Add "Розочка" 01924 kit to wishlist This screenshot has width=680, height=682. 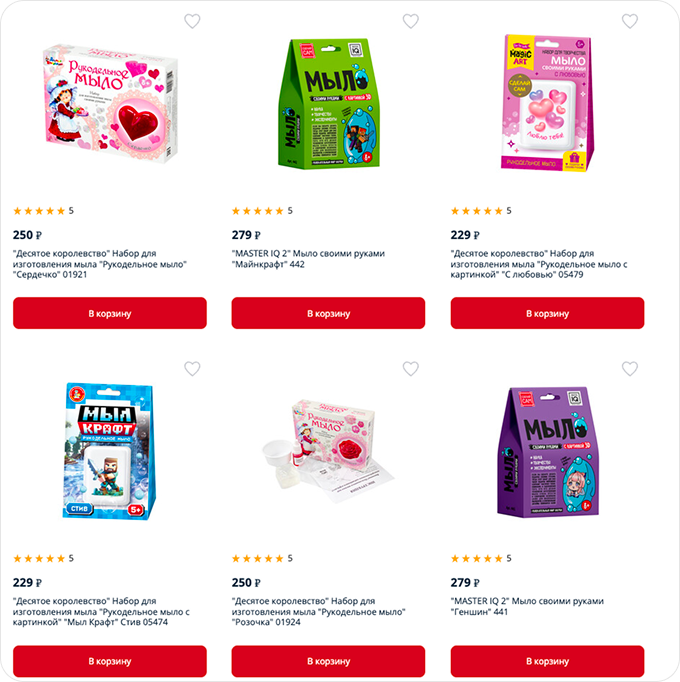tap(410, 368)
